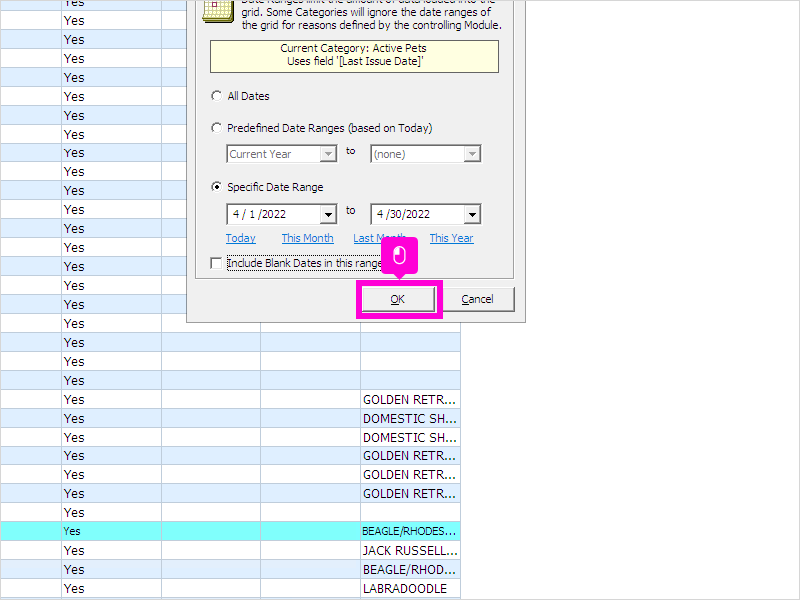Viewport: 800px width, 600px height.
Task: Select the JACK RUSSELL... breed cell
Action: pyautogui.click(x=410, y=551)
